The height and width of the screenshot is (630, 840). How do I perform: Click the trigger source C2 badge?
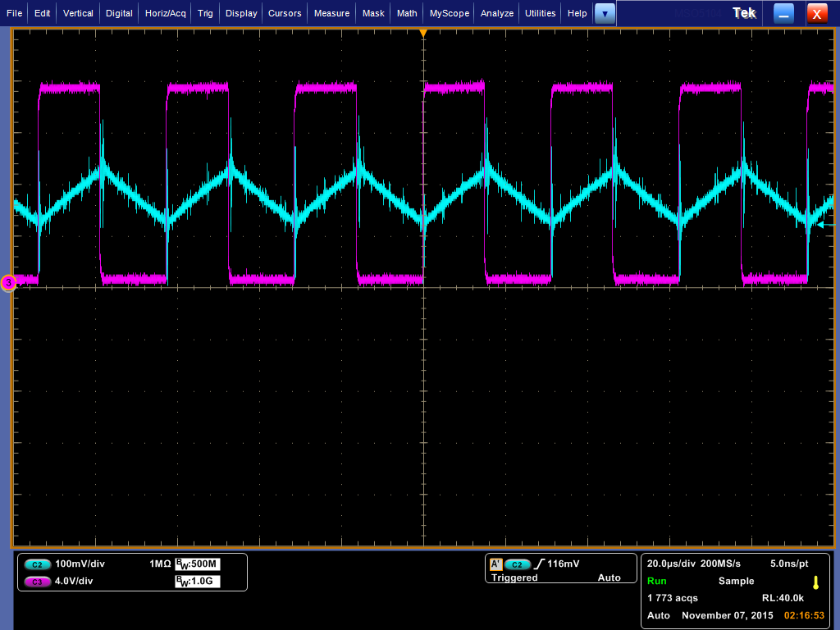click(518, 564)
